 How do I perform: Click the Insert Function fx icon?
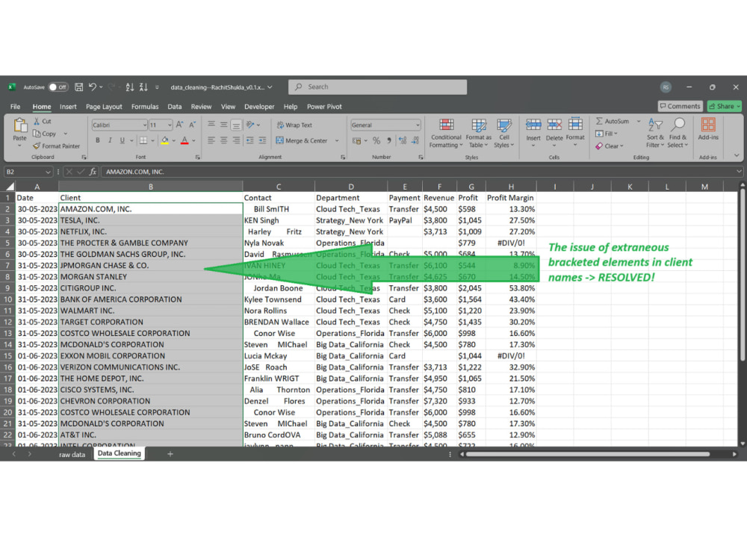[x=93, y=172]
